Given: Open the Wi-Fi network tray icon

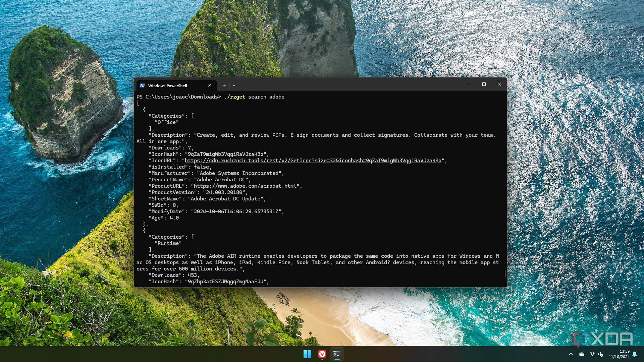Looking at the screenshot, I should pyautogui.click(x=592, y=354).
